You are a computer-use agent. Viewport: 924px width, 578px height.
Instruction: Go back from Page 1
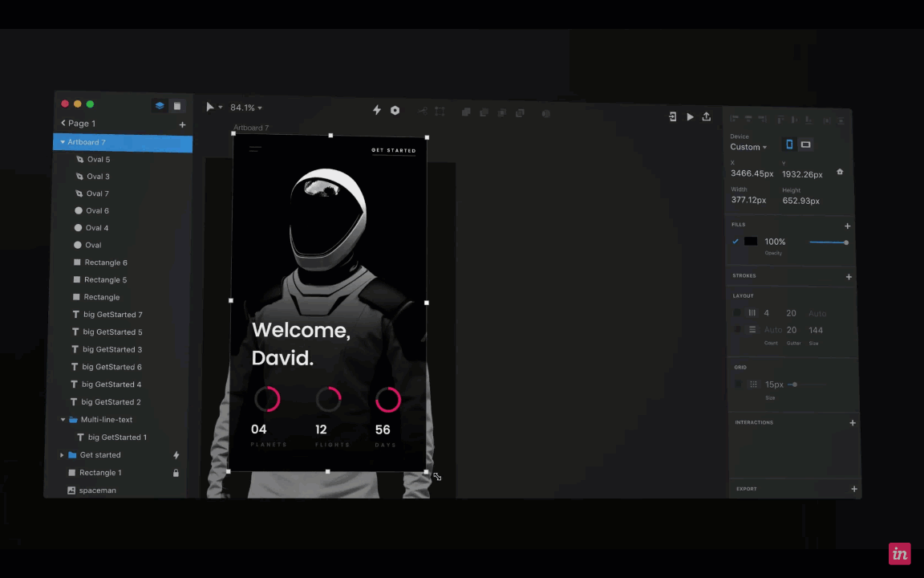63,123
